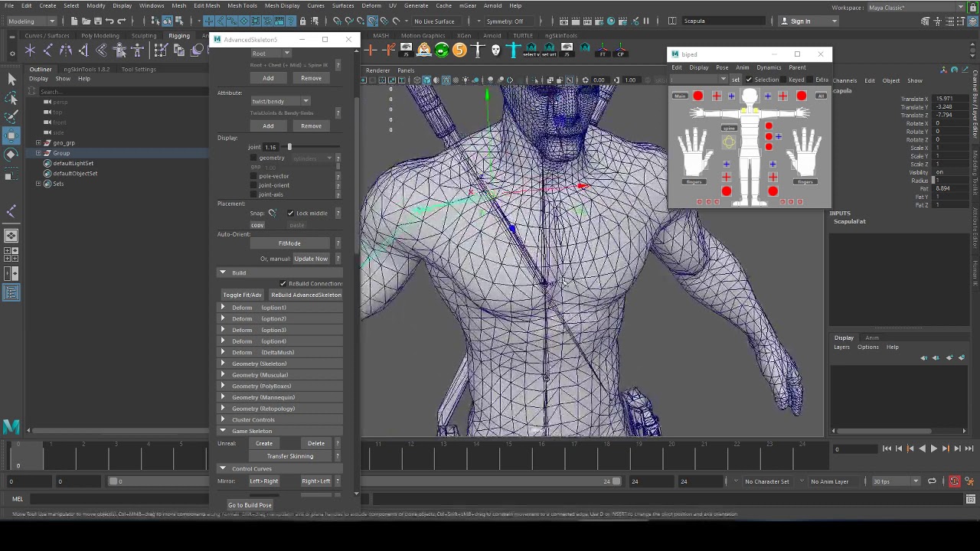Click the Go to Build Pose button
Viewport: 980px width, 551px height.
pyautogui.click(x=250, y=505)
